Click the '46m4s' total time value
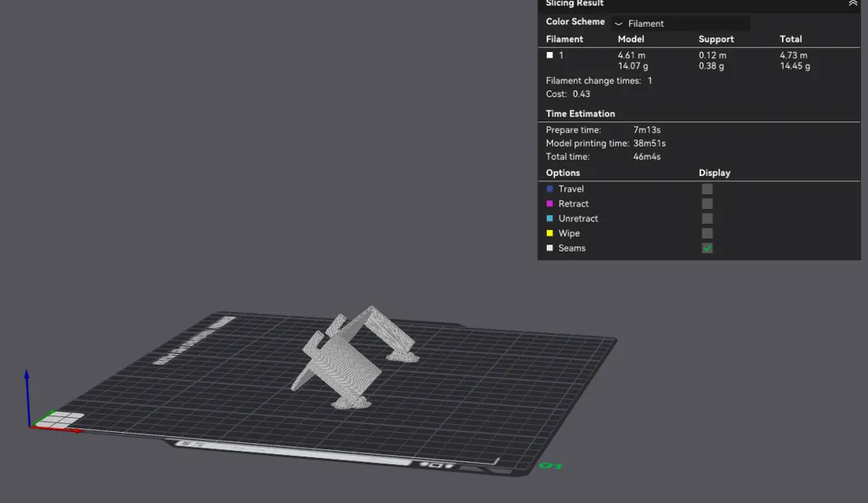The image size is (868, 503). pos(647,157)
